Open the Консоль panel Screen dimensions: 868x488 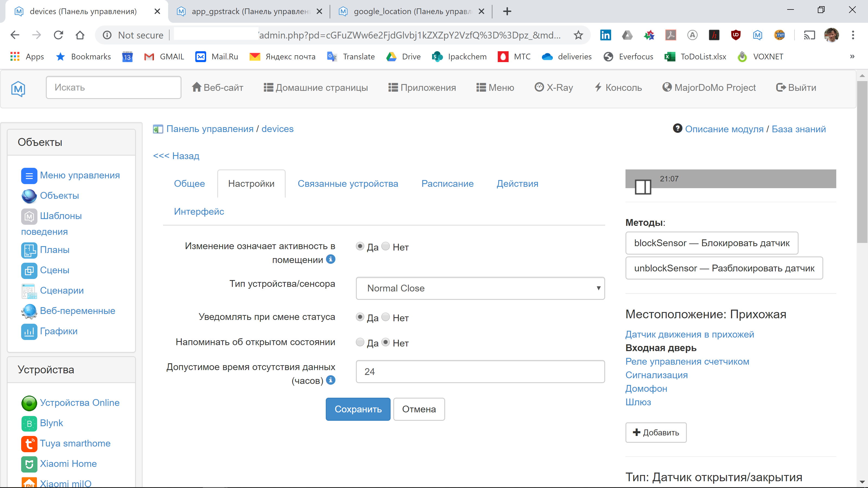[618, 87]
